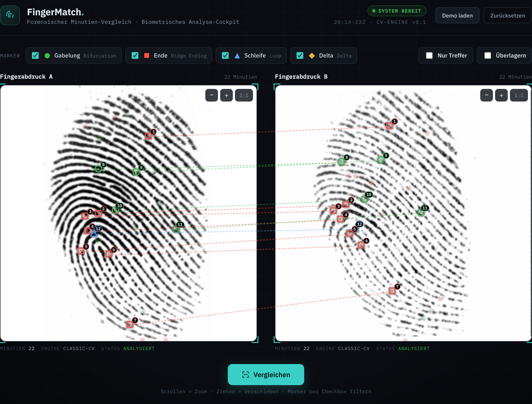Select bifurcation marker 8 in print A
This screenshot has height=404, width=532.
98,169
